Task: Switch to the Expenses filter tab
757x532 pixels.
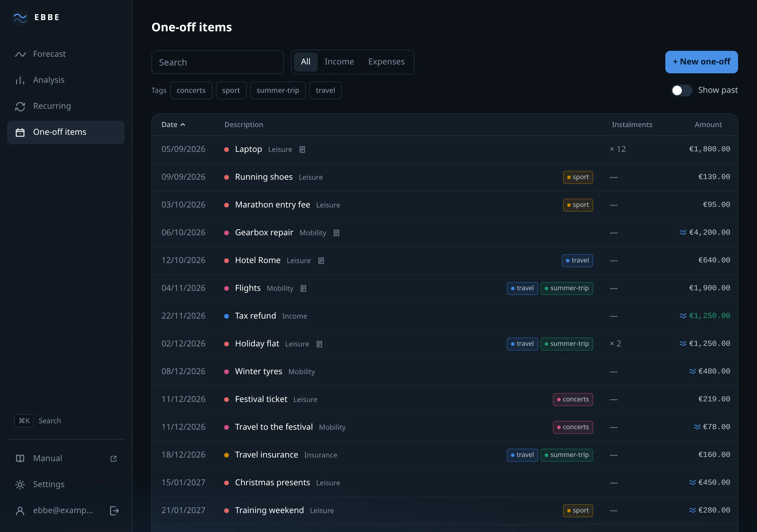Action: pos(386,62)
